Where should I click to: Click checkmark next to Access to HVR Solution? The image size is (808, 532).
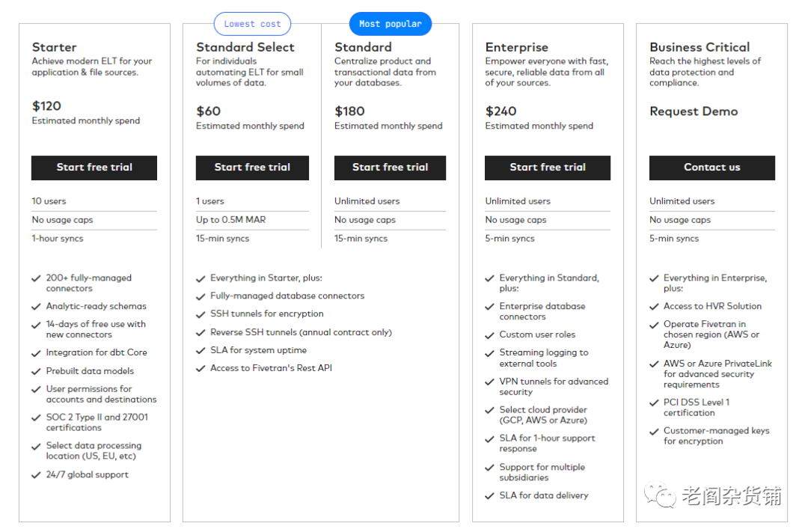(x=654, y=307)
